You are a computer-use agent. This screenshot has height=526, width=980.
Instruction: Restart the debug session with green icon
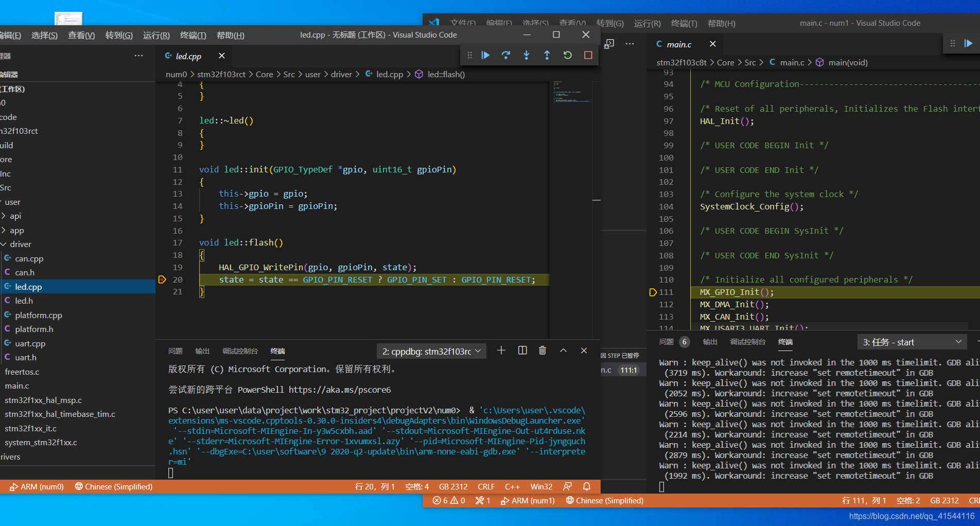click(567, 55)
